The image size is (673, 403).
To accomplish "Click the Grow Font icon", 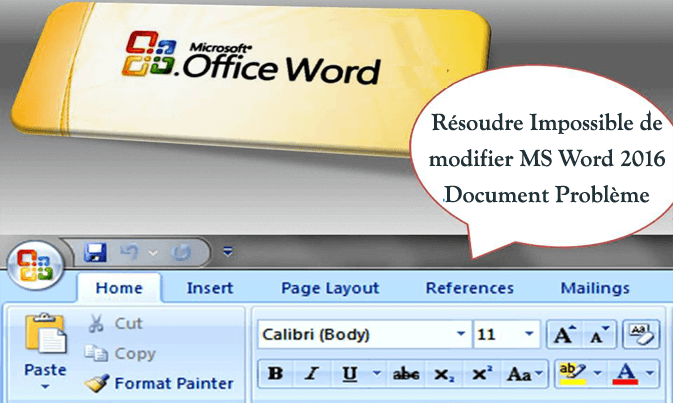I will click(x=564, y=334).
